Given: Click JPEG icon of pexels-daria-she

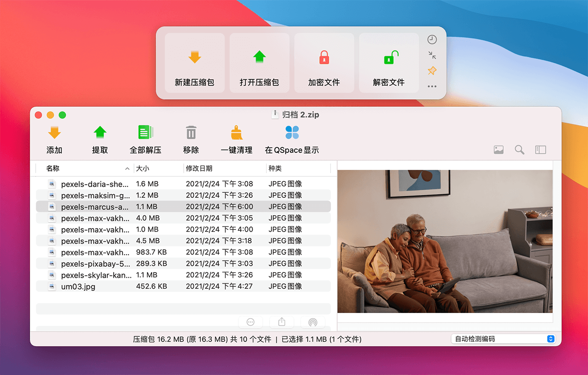Looking at the screenshot, I should pos(52,184).
